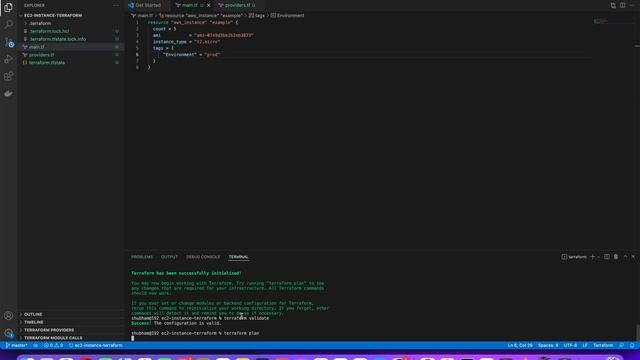Click the count line in the editor
Viewport: 640px width, 360px height.
point(164,29)
